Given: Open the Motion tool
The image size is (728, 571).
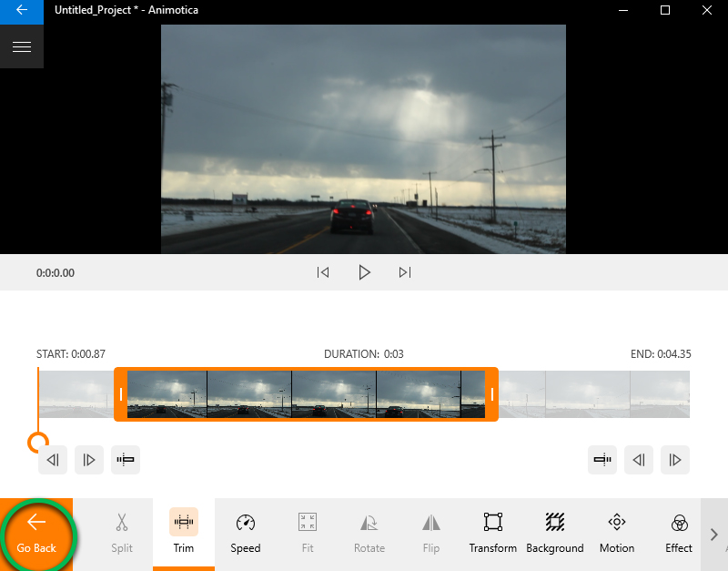Looking at the screenshot, I should pyautogui.click(x=617, y=535).
